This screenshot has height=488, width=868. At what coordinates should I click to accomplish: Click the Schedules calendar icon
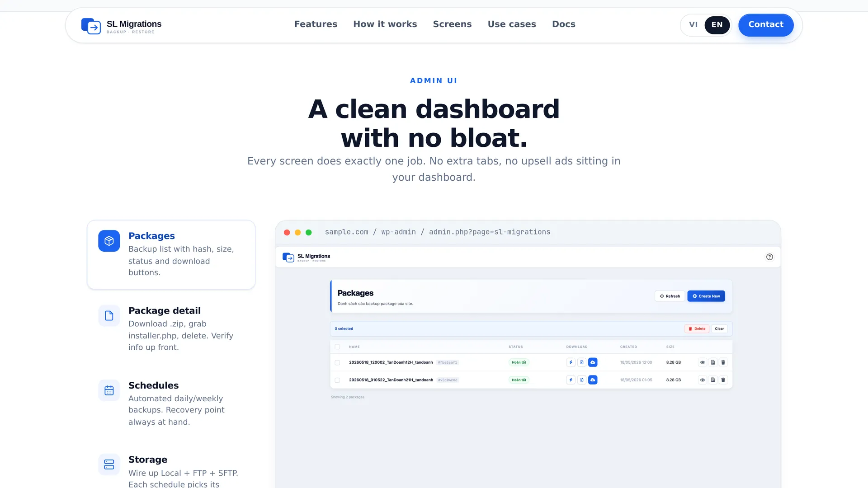coord(109,390)
